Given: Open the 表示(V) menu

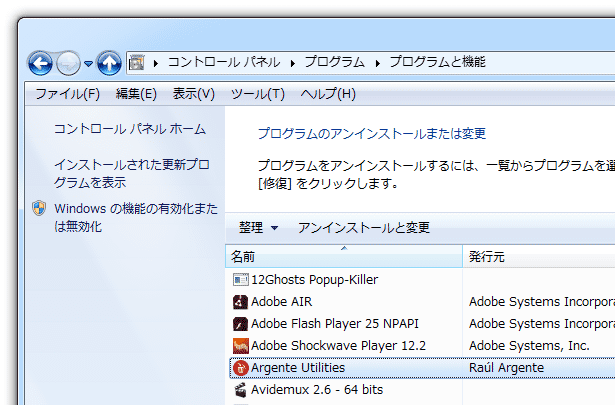Looking at the screenshot, I should (194, 94).
